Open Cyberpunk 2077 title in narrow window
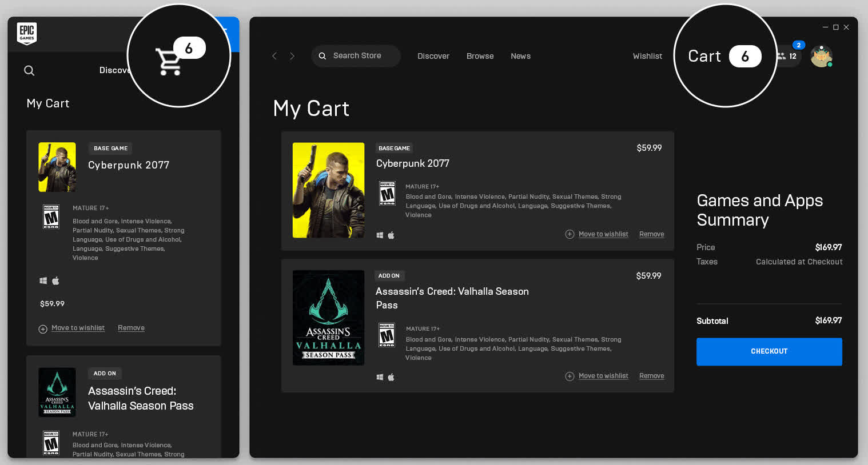Viewport: 868px width, 465px height. tap(129, 165)
